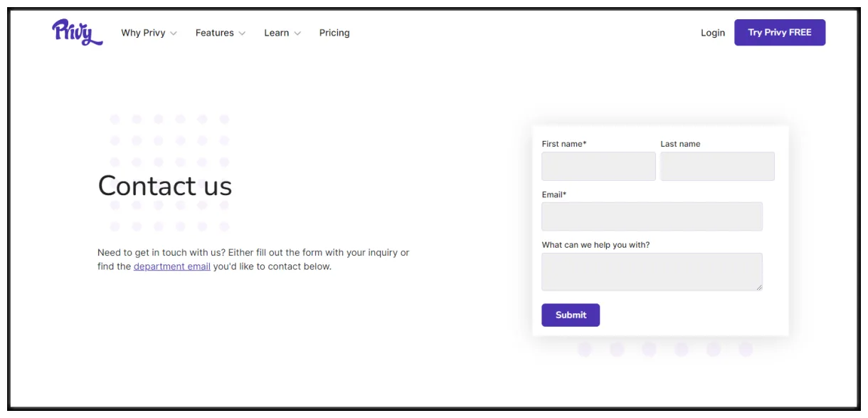Image resolution: width=868 pixels, height=418 pixels.
Task: Click the Contact us heading
Action: coord(164,186)
